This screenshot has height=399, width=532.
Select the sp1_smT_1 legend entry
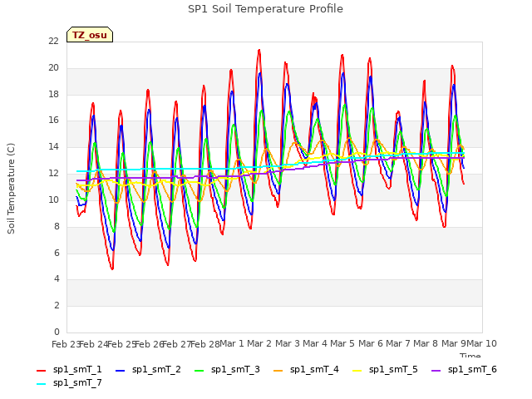[69, 369]
